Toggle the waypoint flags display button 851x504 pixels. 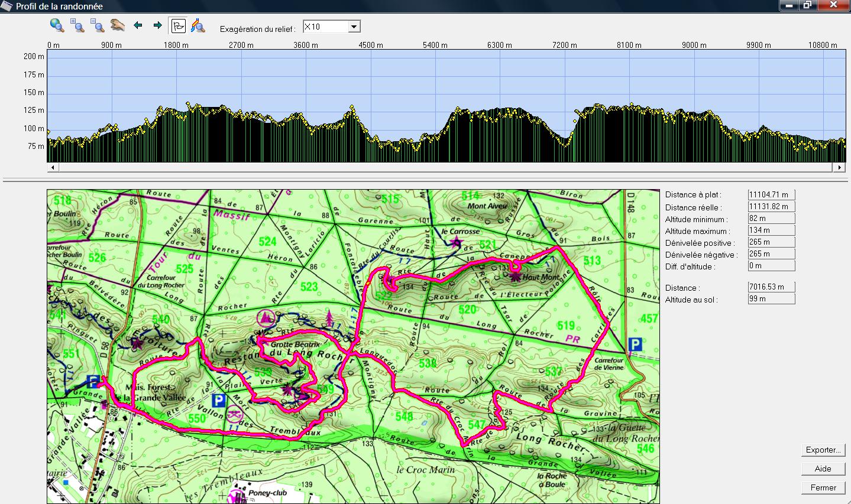(x=178, y=26)
